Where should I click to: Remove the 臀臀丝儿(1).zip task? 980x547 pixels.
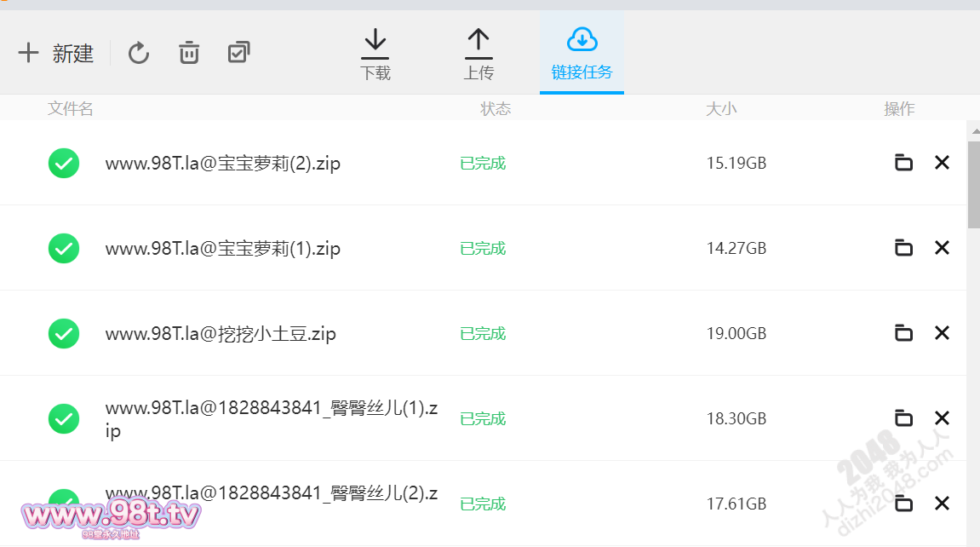[942, 418]
